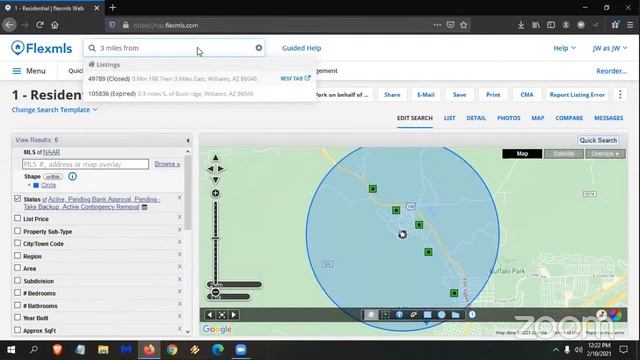Screen dimensions: 640x360
Task: Check the Property Sub-Type checkbox
Action: coord(17,231)
